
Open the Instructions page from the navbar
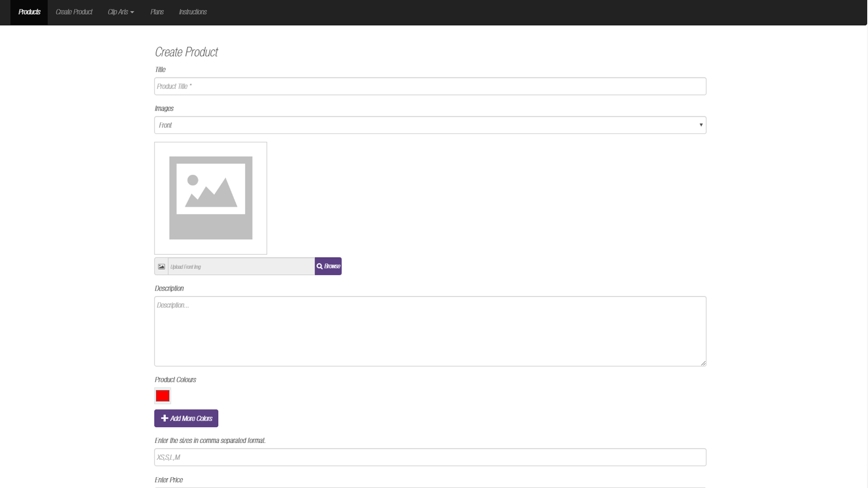pyautogui.click(x=193, y=12)
